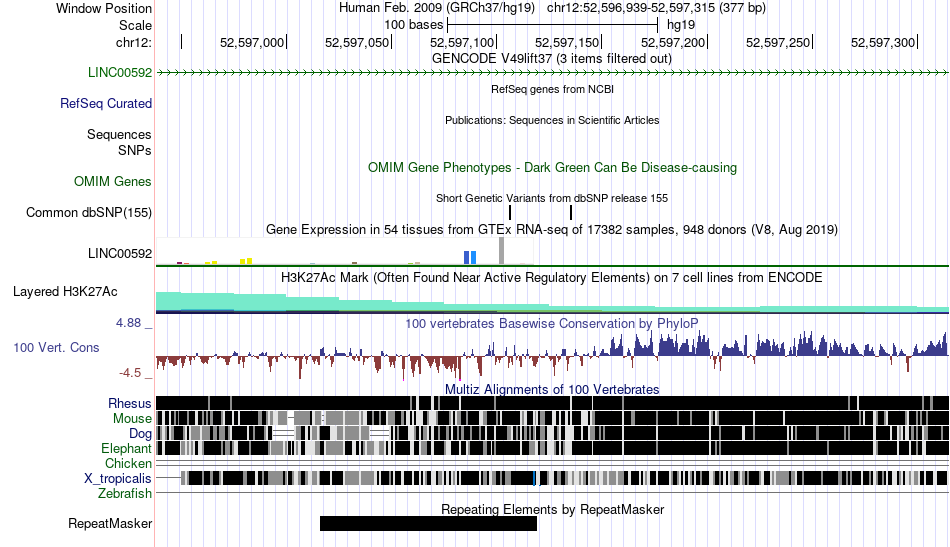Click Publications: Sequences in Scientific Articles title
The width and height of the screenshot is (950, 547).
point(552,120)
